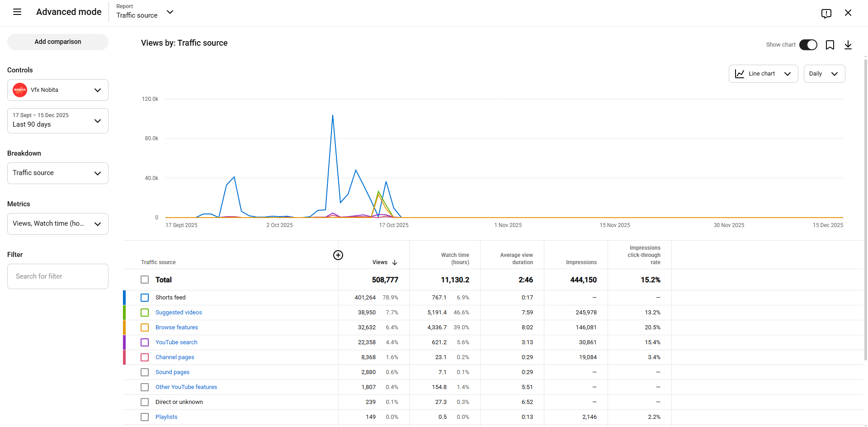Click the add metric plus icon

coord(338,255)
